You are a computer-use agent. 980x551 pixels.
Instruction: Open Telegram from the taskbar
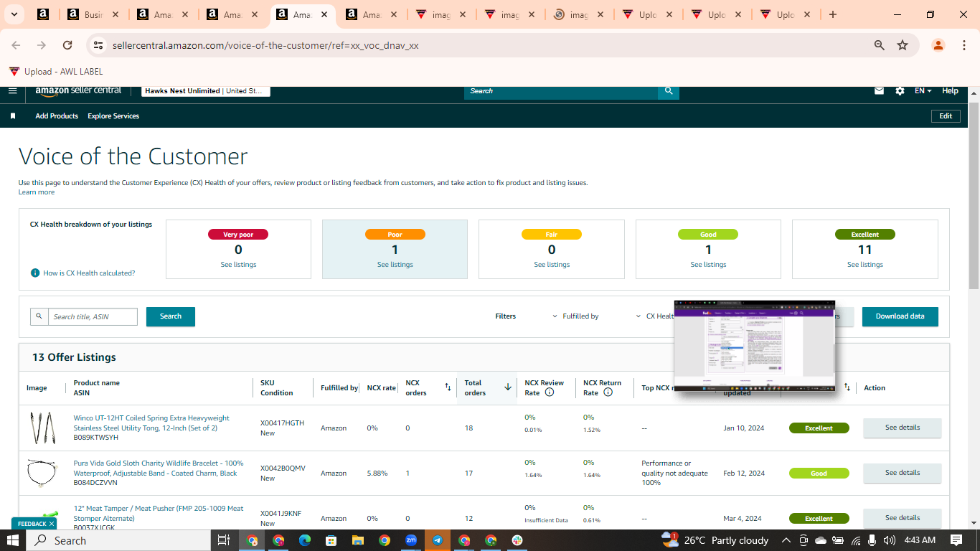[x=437, y=540]
